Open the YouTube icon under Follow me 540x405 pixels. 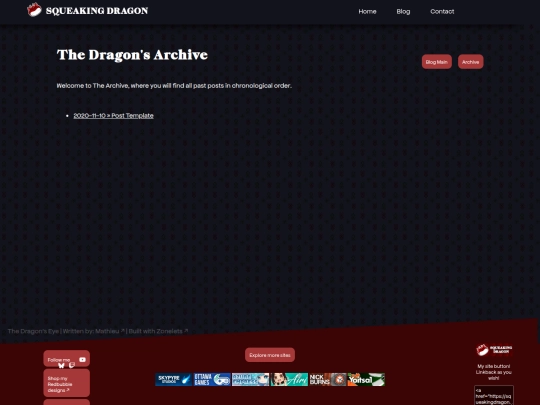(x=82, y=360)
